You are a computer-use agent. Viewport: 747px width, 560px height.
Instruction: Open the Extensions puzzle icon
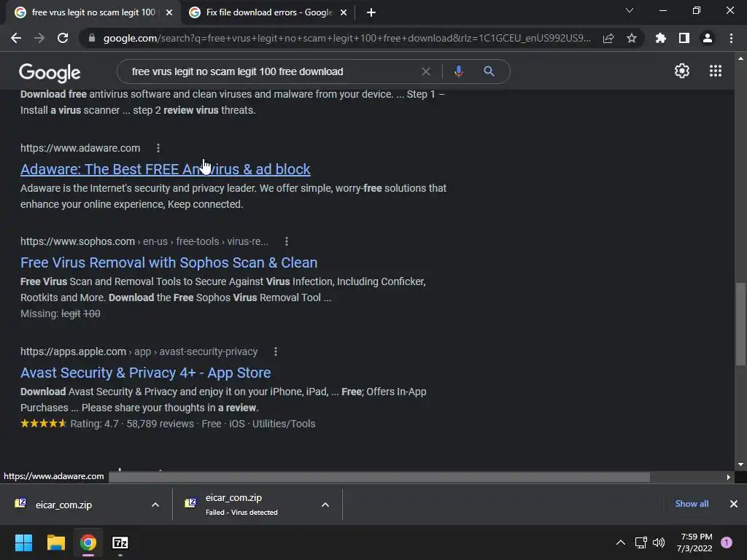tap(660, 38)
